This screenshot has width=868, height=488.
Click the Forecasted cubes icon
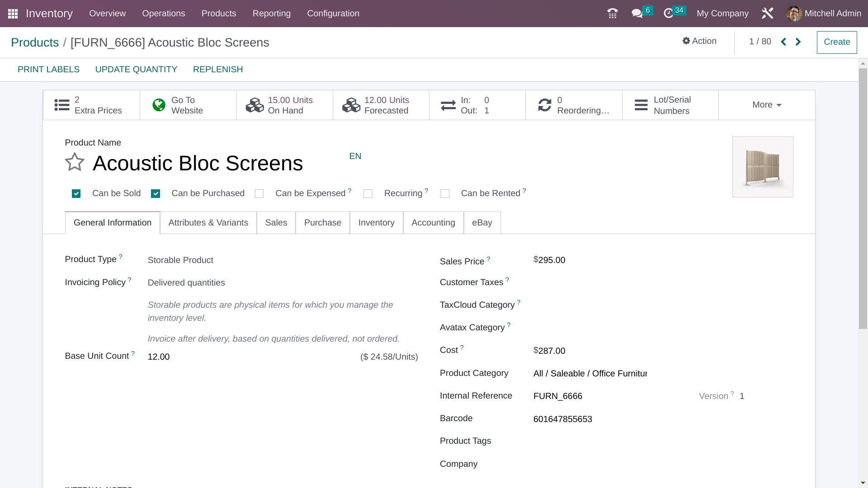coord(351,105)
